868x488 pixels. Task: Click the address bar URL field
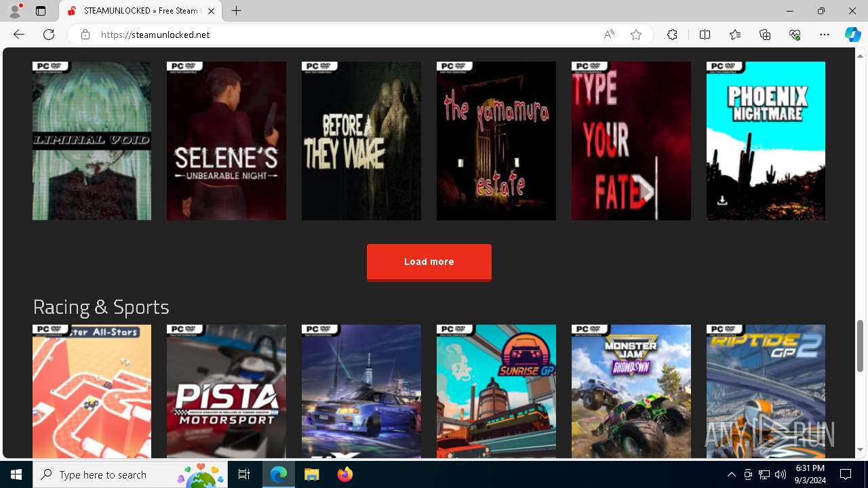pos(346,35)
